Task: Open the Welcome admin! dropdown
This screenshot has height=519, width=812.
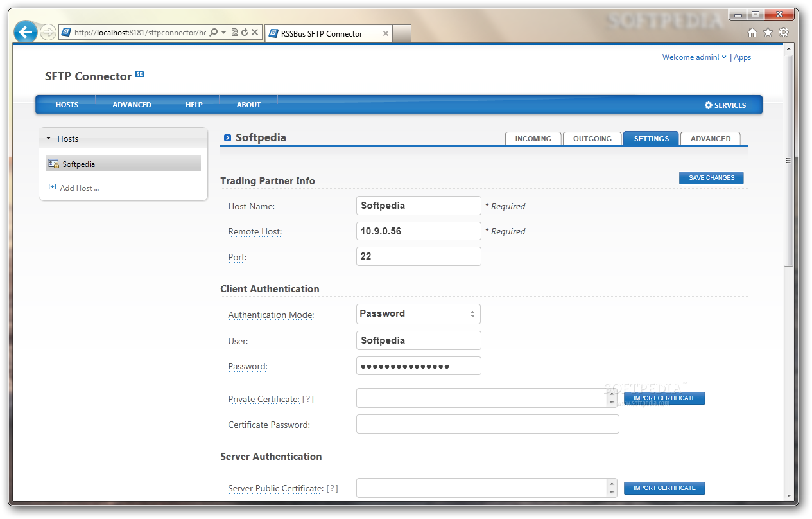Action: pyautogui.click(x=695, y=57)
